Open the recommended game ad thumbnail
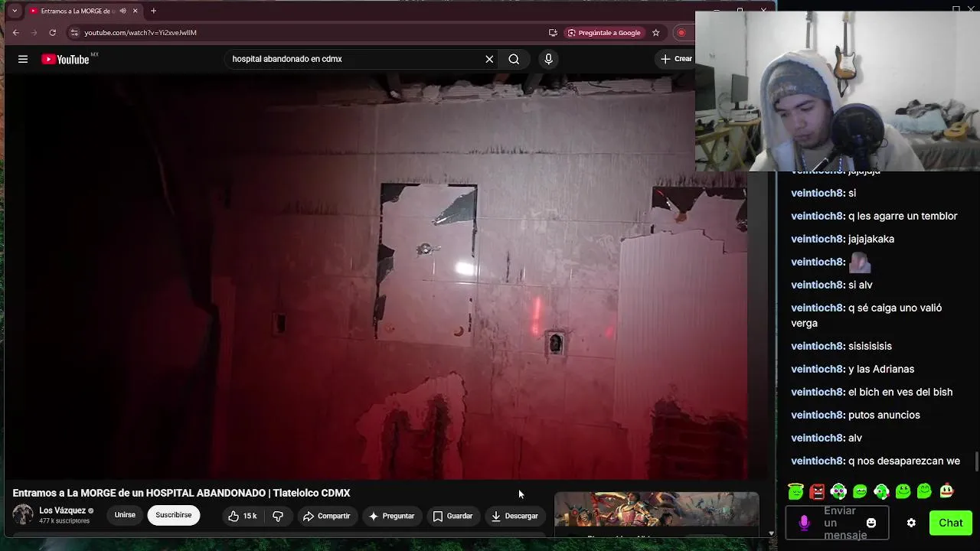 click(657, 510)
